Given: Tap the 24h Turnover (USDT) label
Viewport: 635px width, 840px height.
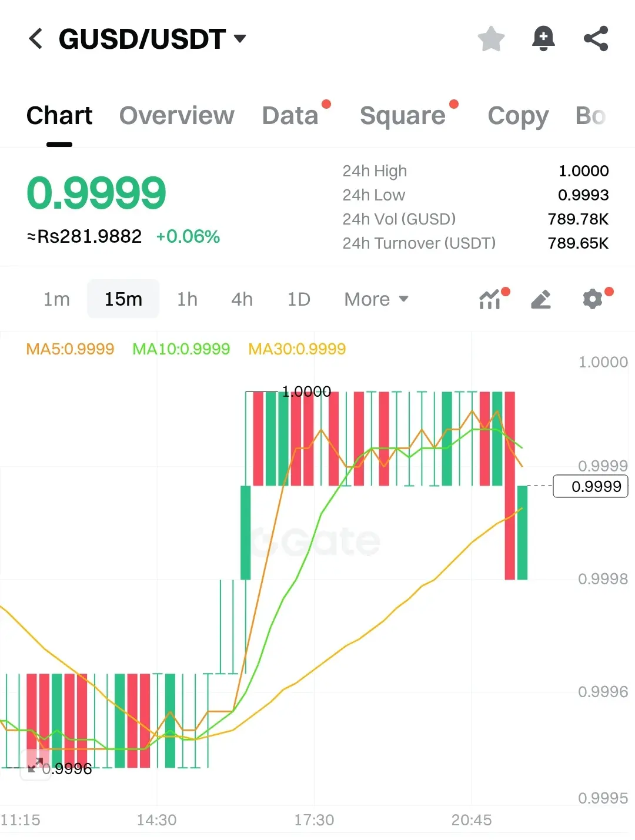Looking at the screenshot, I should pyautogui.click(x=419, y=243).
